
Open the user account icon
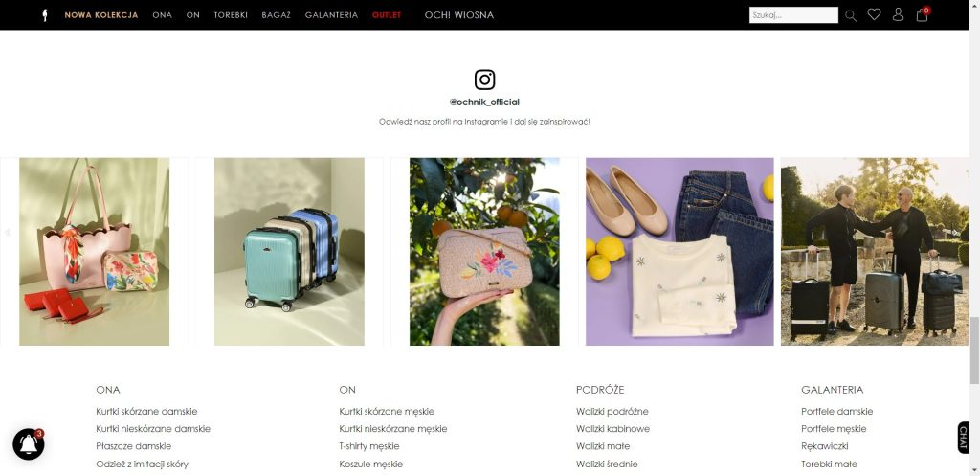[x=898, y=14]
